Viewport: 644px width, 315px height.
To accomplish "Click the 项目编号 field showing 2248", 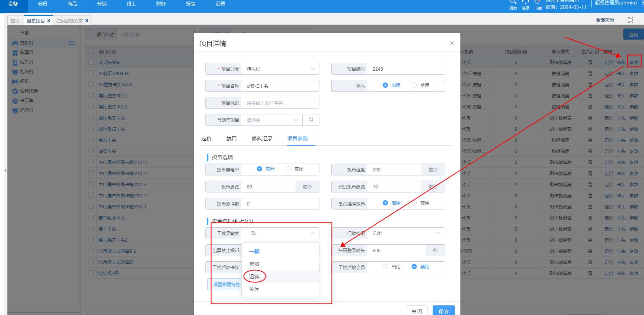I will pos(406,69).
